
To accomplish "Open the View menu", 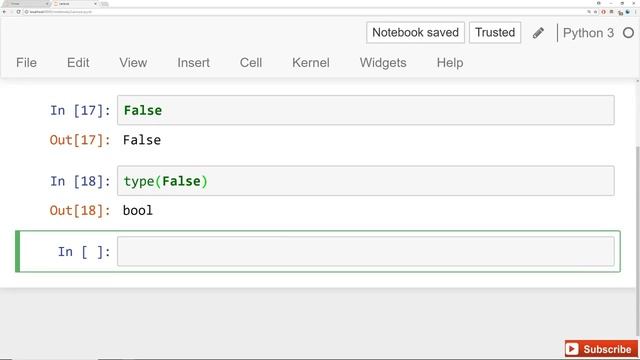I will pyautogui.click(x=133, y=62).
